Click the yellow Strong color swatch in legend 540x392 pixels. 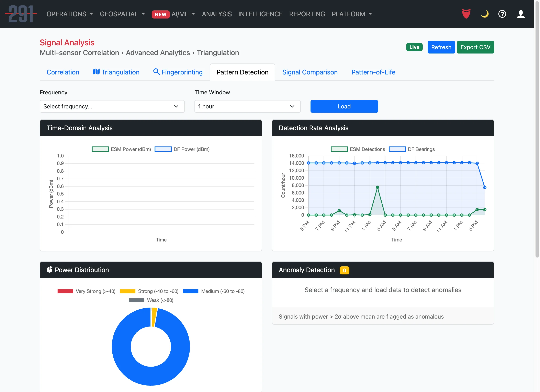(x=127, y=291)
